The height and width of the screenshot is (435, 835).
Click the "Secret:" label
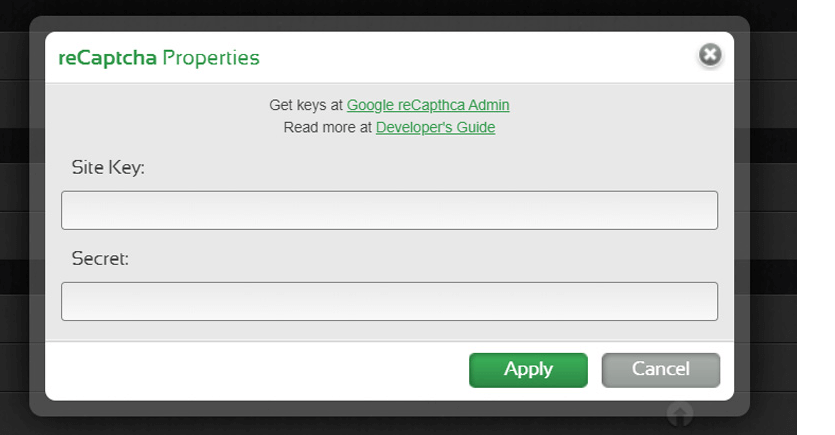[100, 259]
